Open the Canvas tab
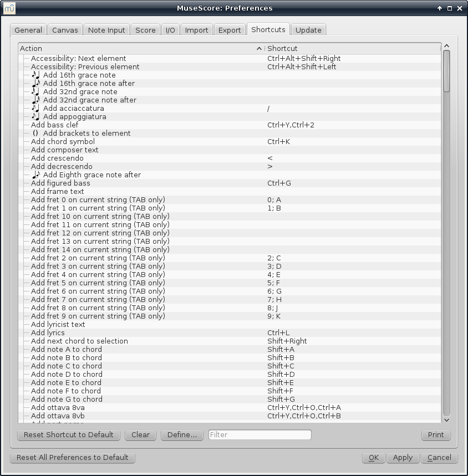 (x=65, y=30)
